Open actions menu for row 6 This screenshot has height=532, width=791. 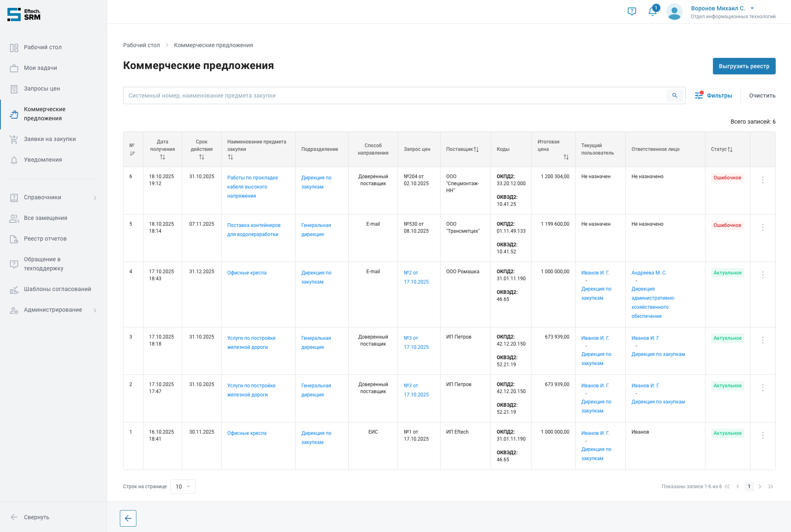(x=762, y=180)
